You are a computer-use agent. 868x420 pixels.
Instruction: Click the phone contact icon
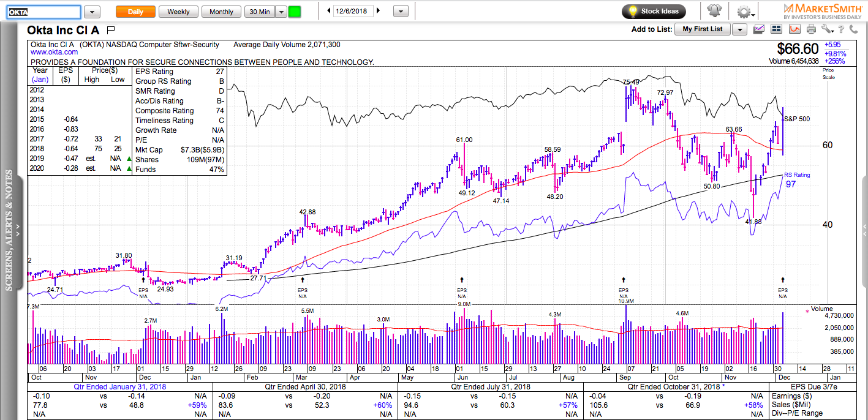(853, 29)
